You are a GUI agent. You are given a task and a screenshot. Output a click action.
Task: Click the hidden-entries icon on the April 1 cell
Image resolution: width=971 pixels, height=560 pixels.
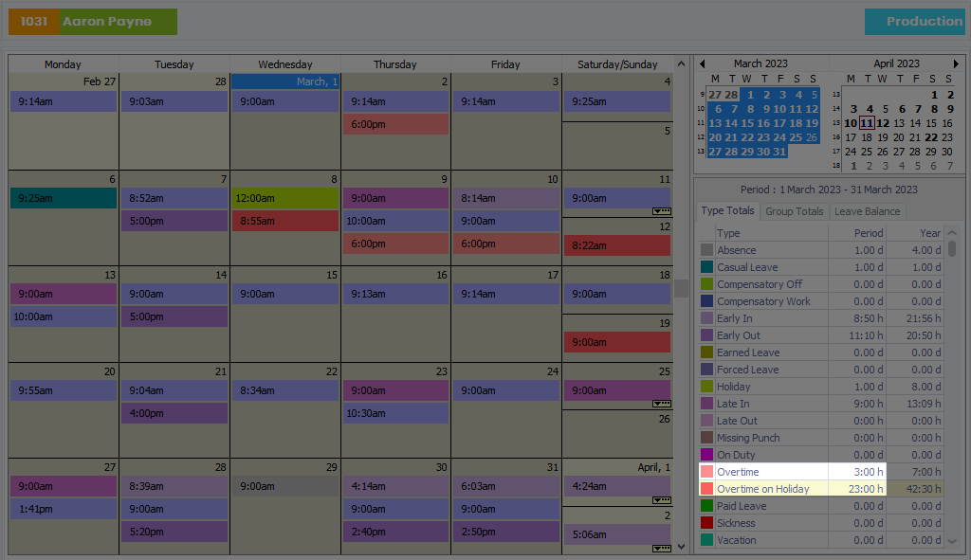coord(661,499)
